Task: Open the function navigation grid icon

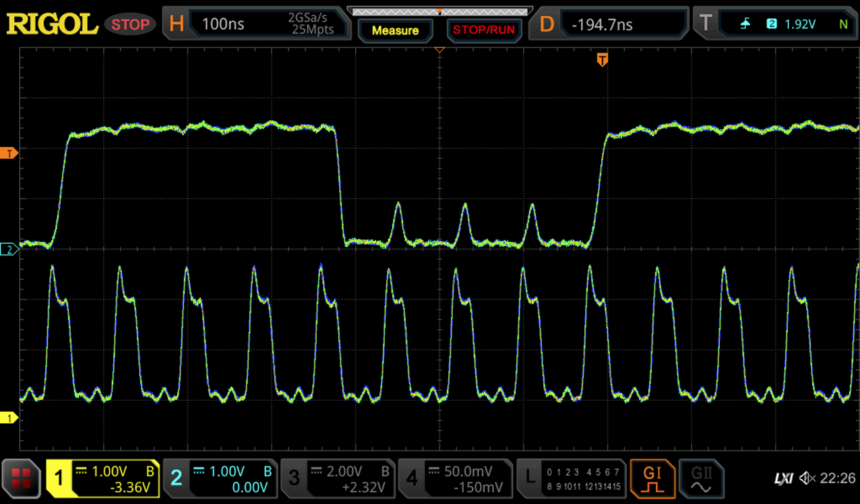Action: point(22,478)
